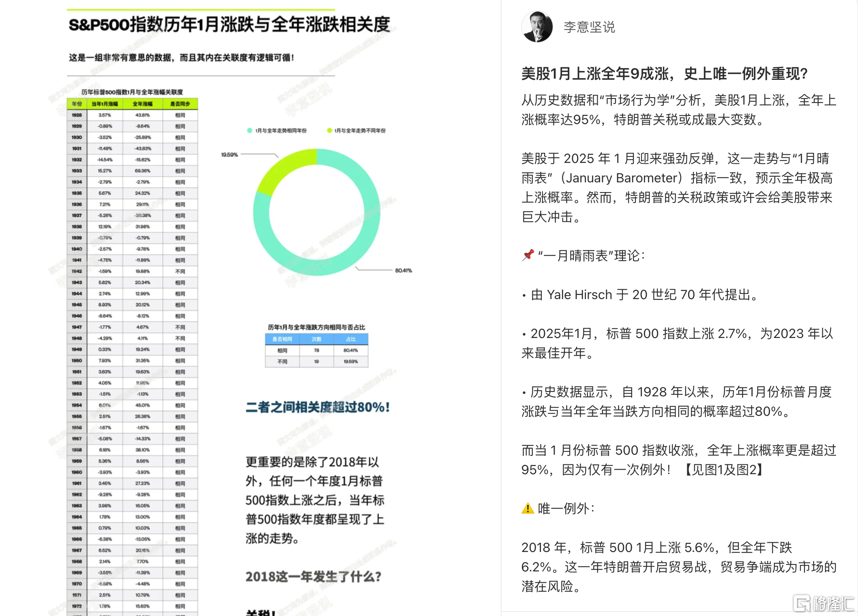Click the 占比 header in the blue table

point(351,339)
